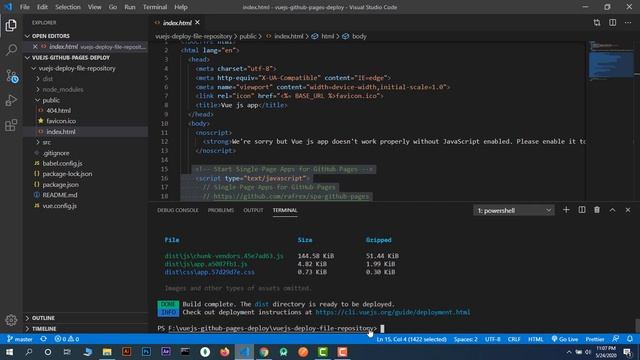Open the Edit menu
This screenshot has width=640, height=360.
point(42,7)
